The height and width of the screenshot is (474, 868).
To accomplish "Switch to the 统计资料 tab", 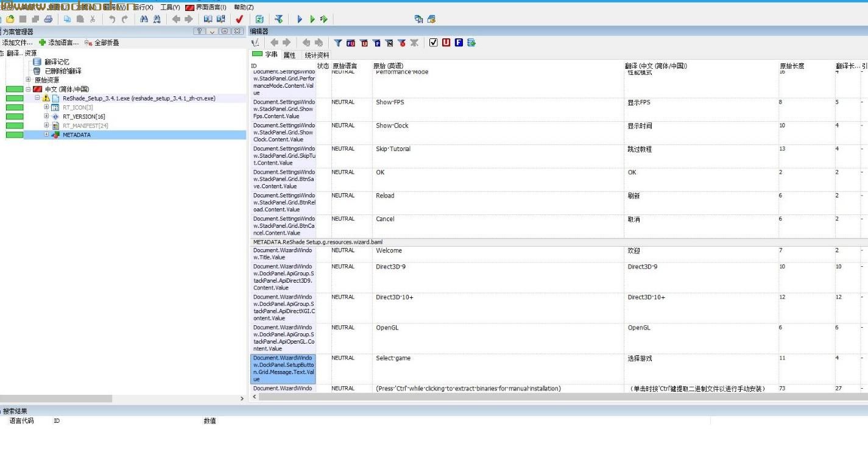I will [x=317, y=55].
